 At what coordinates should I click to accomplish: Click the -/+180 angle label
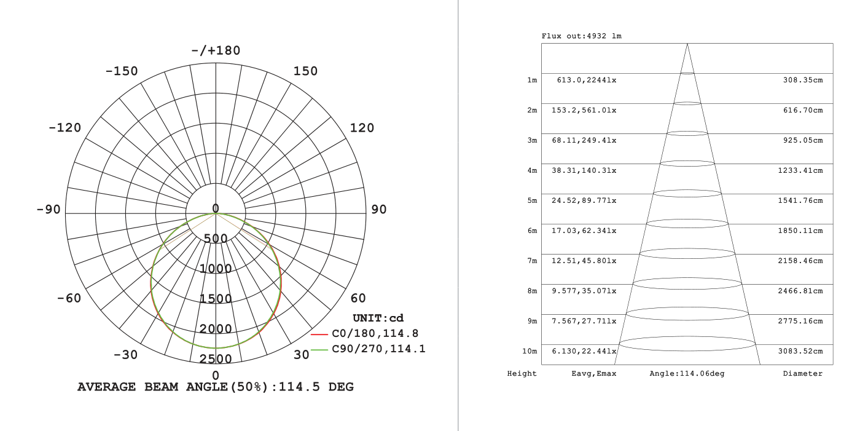[216, 50]
